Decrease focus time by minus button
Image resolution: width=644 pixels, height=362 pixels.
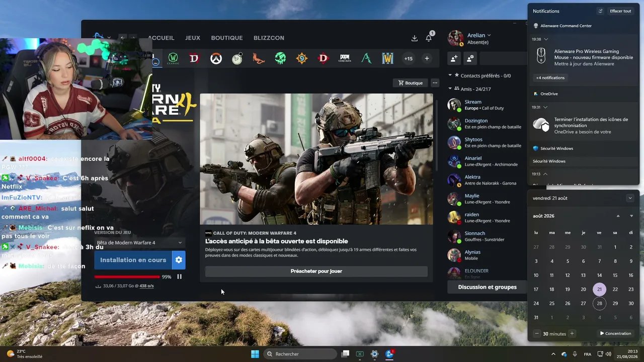(x=537, y=333)
